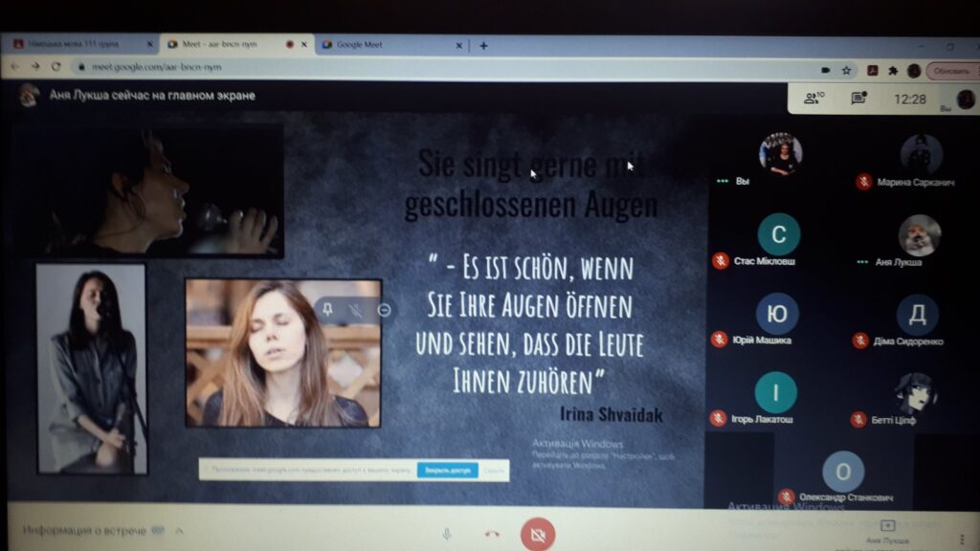The image size is (980, 551).
Task: Turn the camera back on
Action: click(x=537, y=533)
